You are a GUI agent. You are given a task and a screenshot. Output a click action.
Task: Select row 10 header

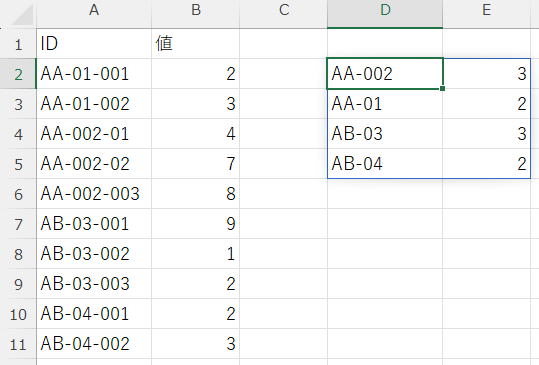[x=18, y=313]
